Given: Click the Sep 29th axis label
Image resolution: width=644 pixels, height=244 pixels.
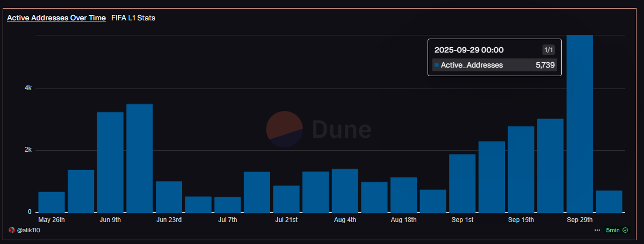Looking at the screenshot, I should point(580,220).
